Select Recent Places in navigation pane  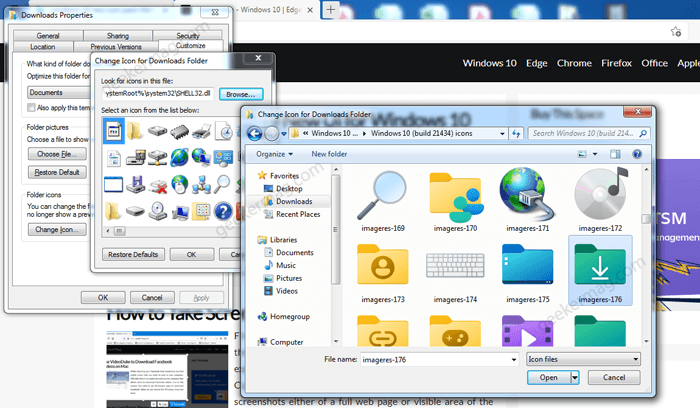[x=292, y=214]
